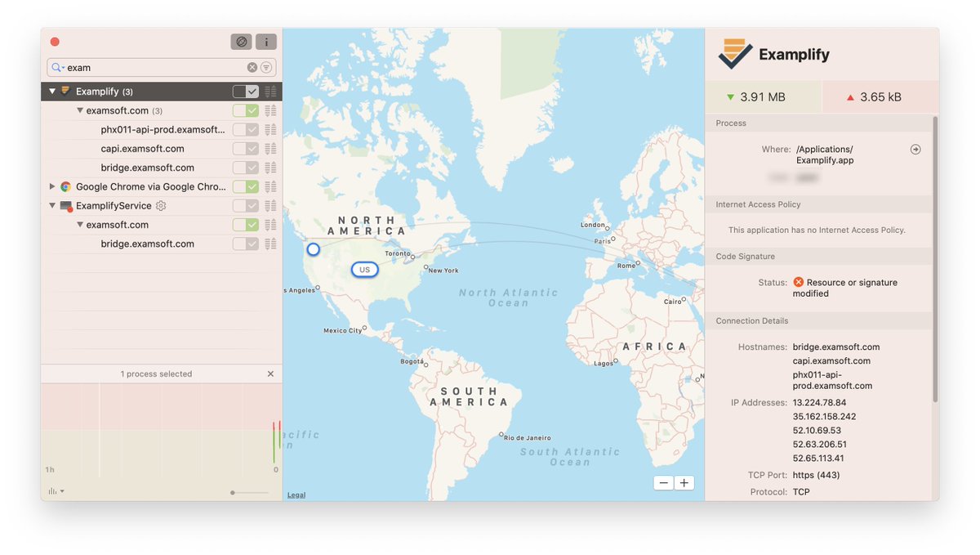
Task: Click the US connection bubble on map
Action: 365,270
